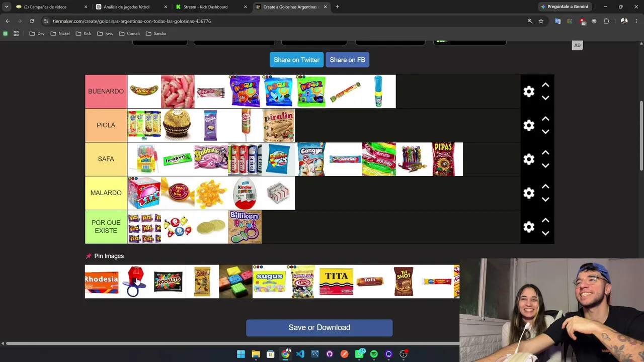Screen dimensions: 644x362
Task: Open settings gear for the SAFA tier
Action: [529, 159]
